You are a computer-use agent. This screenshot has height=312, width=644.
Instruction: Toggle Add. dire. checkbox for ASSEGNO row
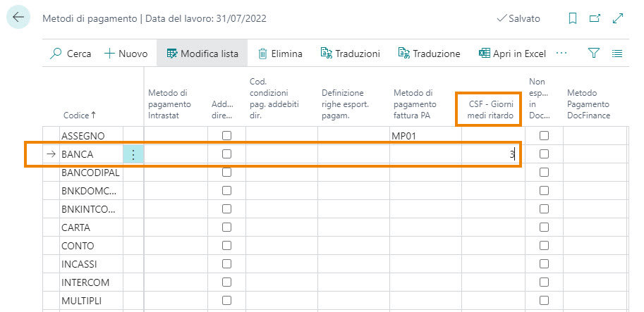pos(226,136)
